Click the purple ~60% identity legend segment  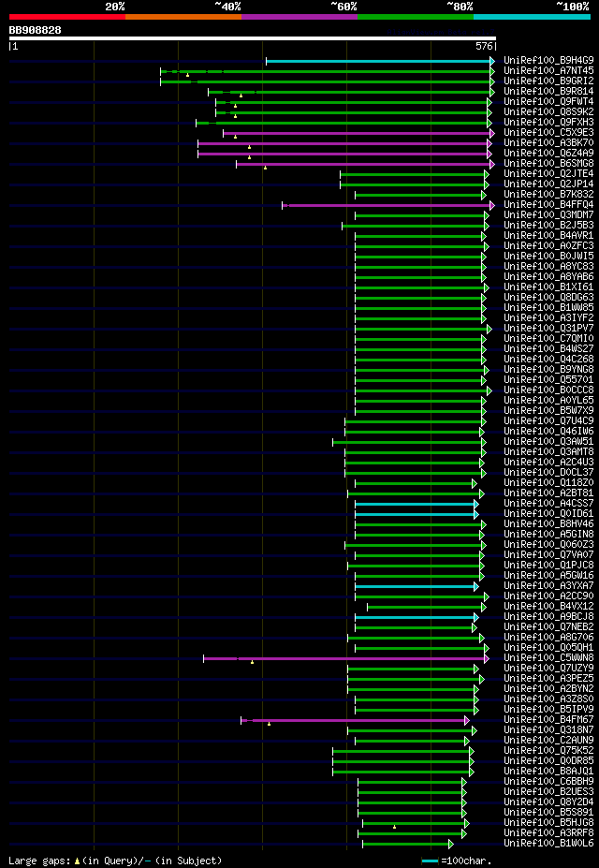coord(299,17)
